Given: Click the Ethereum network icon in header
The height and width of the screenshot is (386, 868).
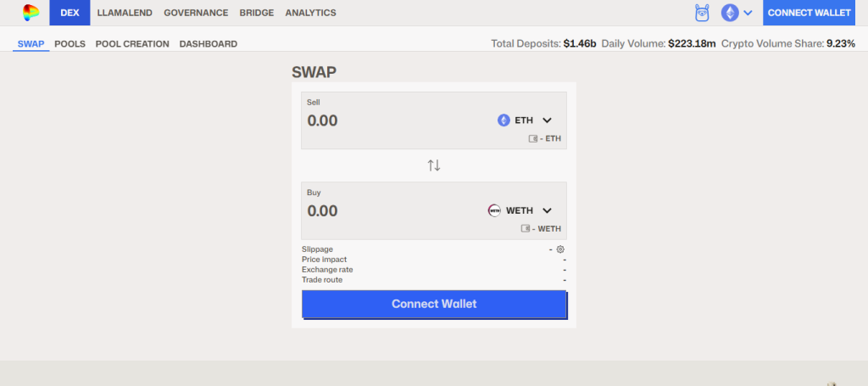Looking at the screenshot, I should [730, 13].
